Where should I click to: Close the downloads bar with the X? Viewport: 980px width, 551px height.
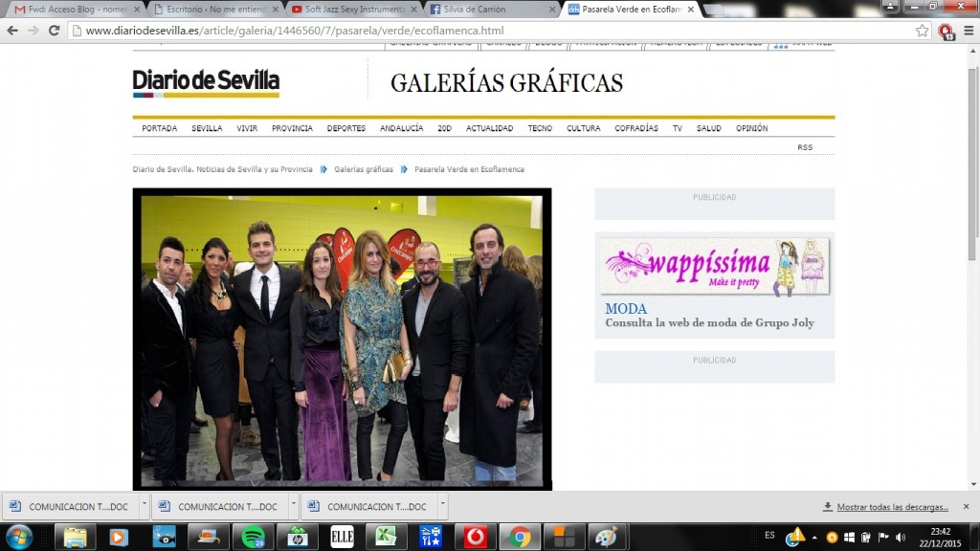[x=967, y=507]
